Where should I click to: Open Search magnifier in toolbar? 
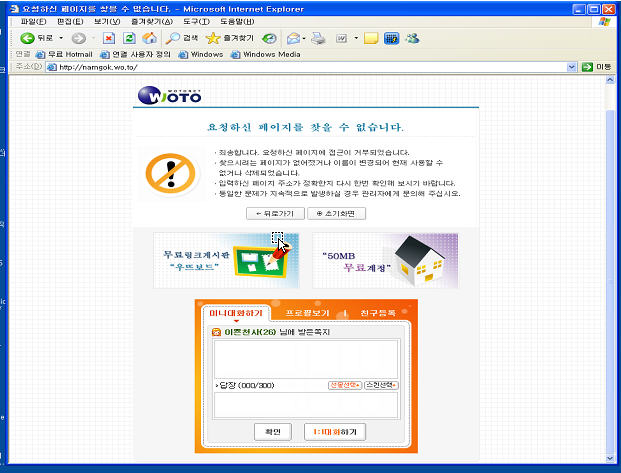[173, 38]
